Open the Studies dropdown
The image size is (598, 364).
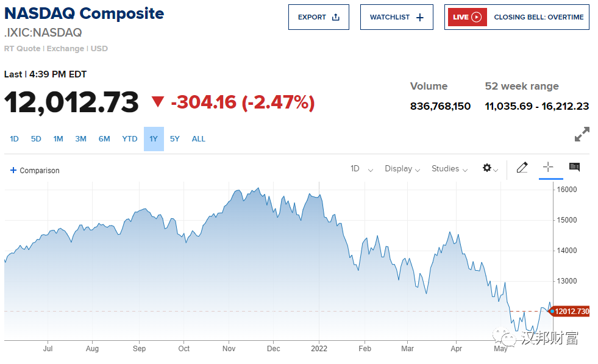pos(449,169)
